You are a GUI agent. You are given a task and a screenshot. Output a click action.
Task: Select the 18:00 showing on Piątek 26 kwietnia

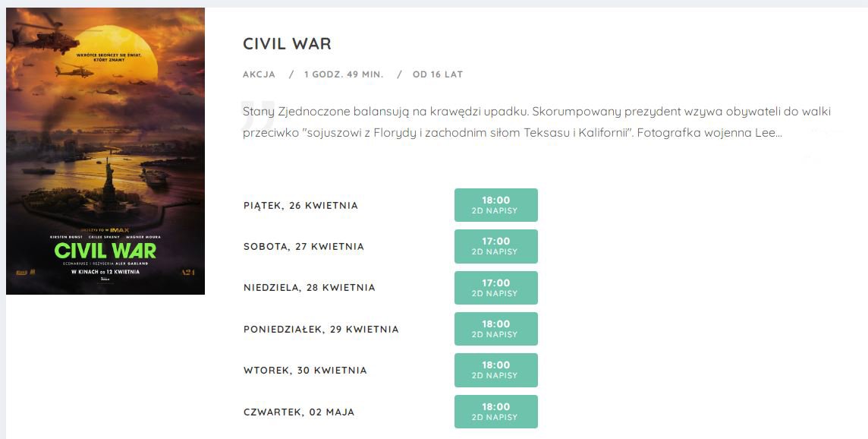pyautogui.click(x=496, y=205)
